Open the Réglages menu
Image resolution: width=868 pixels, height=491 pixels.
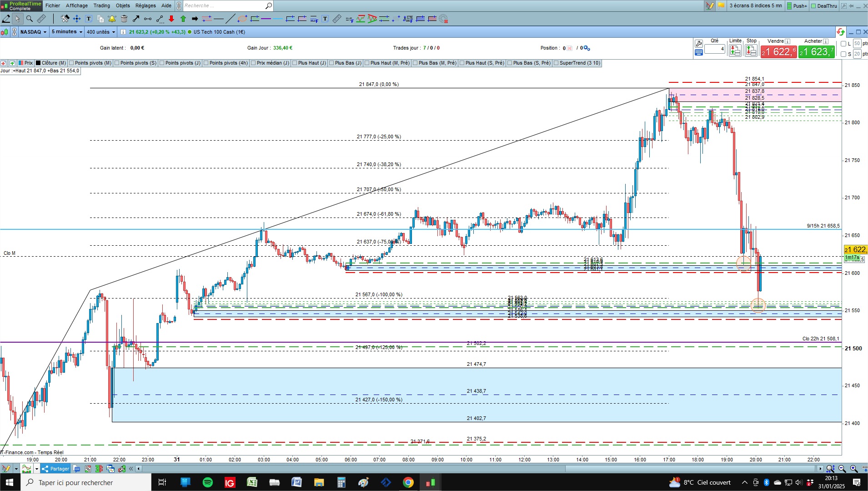pos(146,6)
